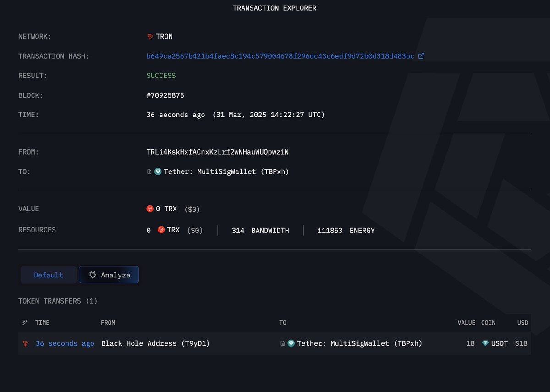Screen dimensions: 550x392
Task: Click "36 seconds ago" in the transfer row
Action: (x=65, y=343)
